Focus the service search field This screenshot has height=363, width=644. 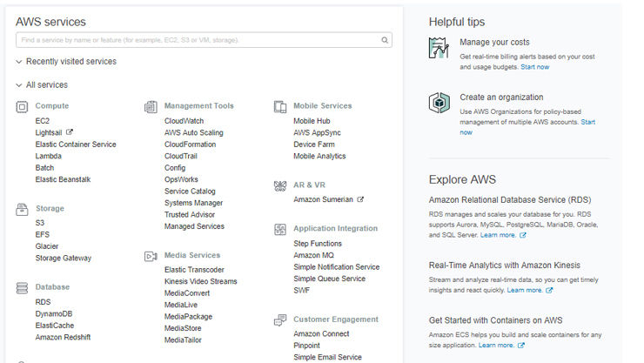[x=198, y=40]
